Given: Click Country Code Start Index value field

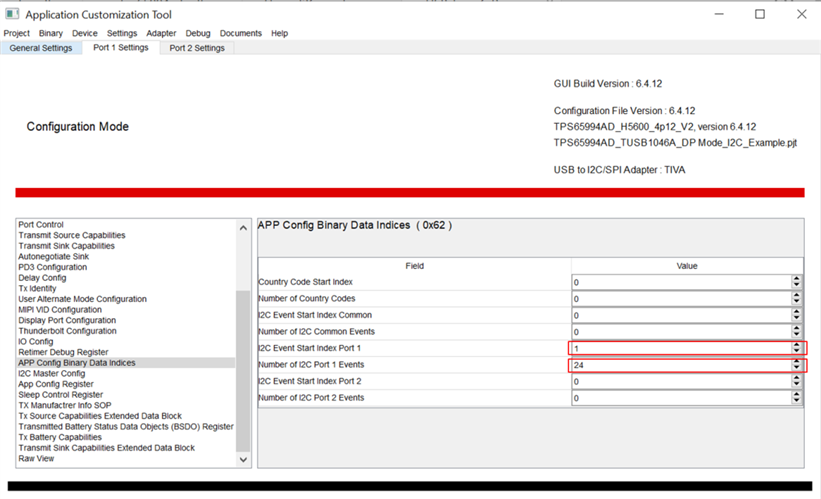Looking at the screenshot, I should [681, 282].
